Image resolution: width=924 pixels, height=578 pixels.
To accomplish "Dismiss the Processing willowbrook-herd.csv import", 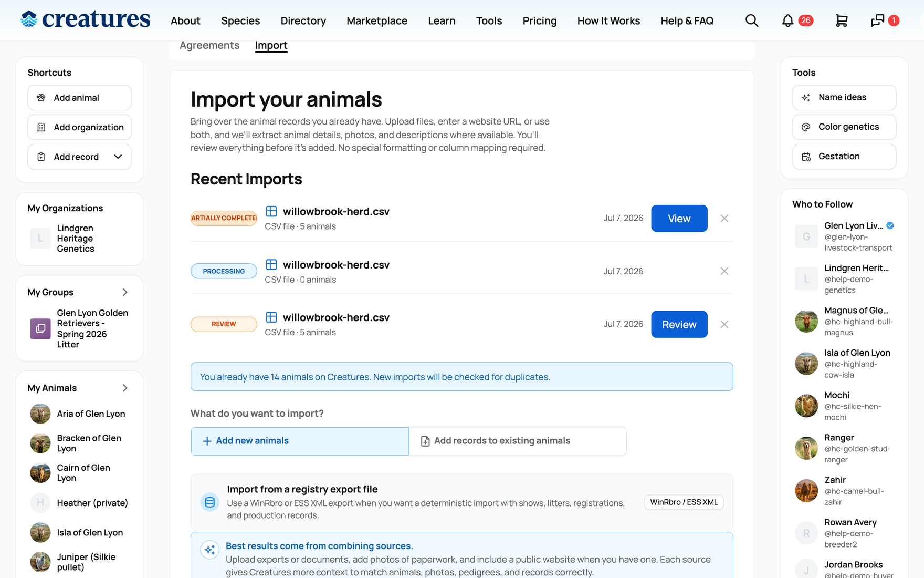I will coord(724,271).
